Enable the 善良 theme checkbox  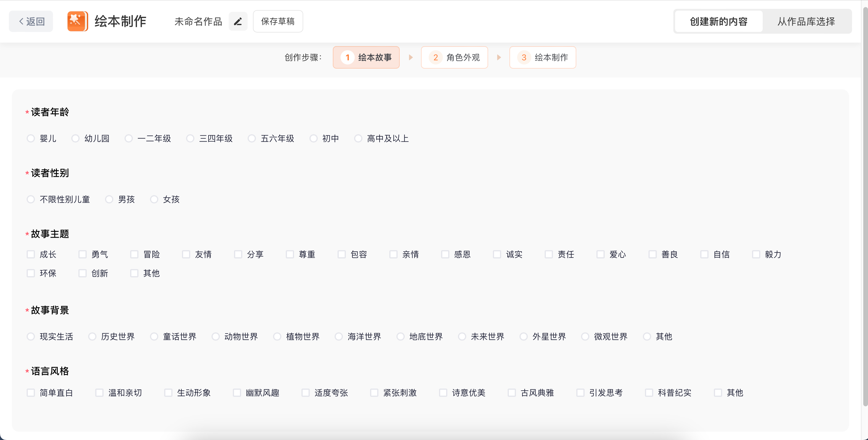pyautogui.click(x=653, y=254)
